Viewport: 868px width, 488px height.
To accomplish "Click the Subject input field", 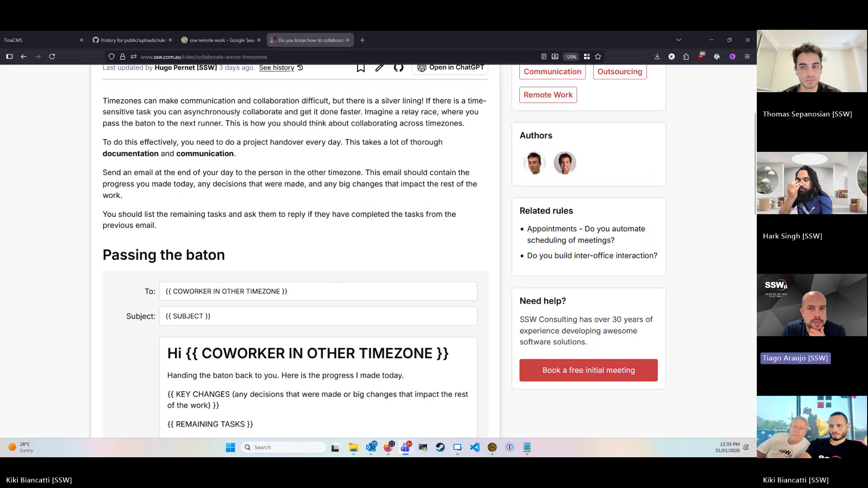I will click(x=318, y=316).
